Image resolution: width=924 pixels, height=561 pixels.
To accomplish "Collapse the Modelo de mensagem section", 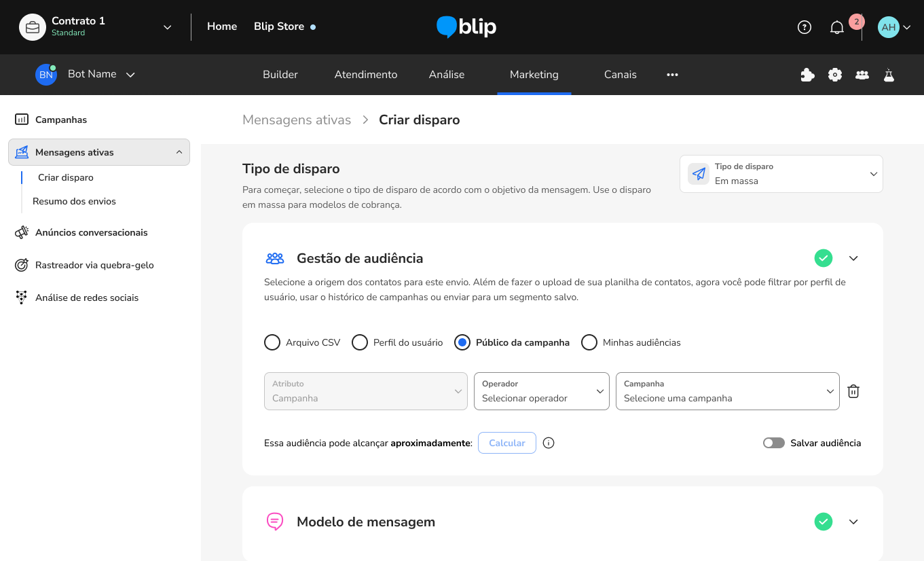I will click(853, 522).
